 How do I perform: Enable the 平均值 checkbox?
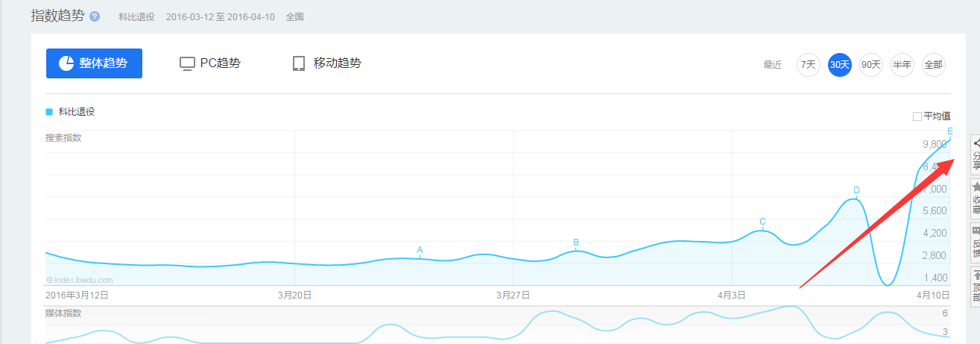917,116
